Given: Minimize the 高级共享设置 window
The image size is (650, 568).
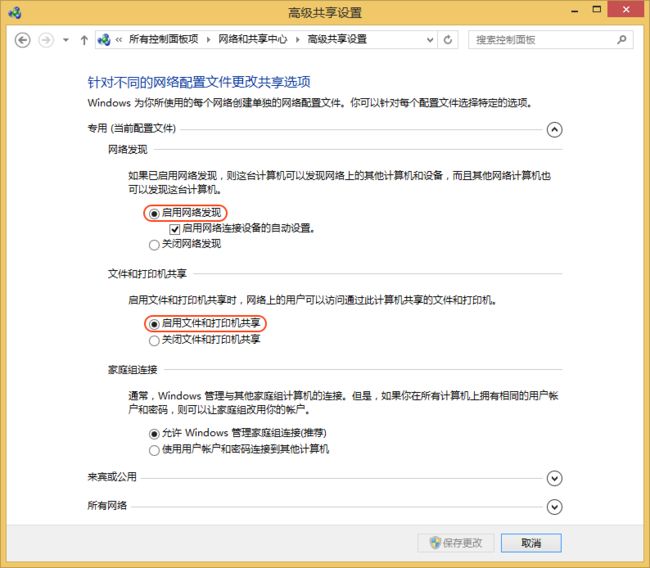Looking at the screenshot, I should pyautogui.click(x=575, y=10).
